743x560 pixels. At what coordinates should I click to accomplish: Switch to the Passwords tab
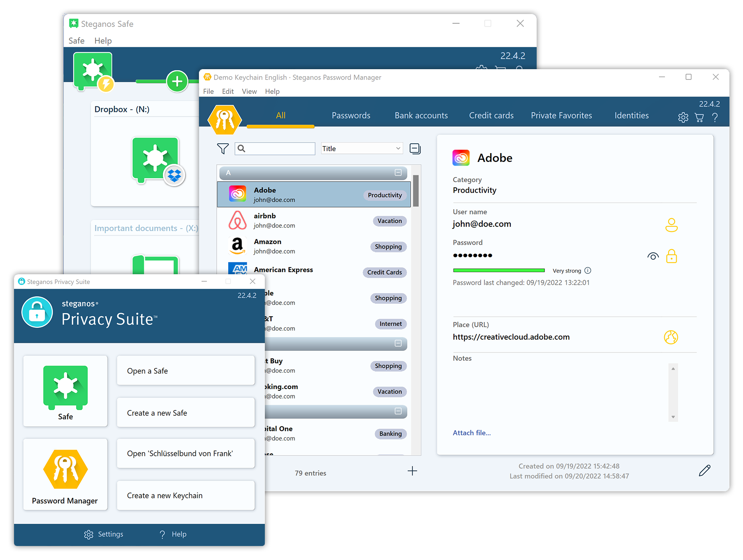351,116
